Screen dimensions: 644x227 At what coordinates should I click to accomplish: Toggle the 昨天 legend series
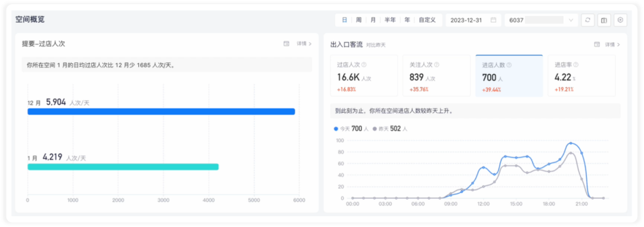click(x=390, y=128)
